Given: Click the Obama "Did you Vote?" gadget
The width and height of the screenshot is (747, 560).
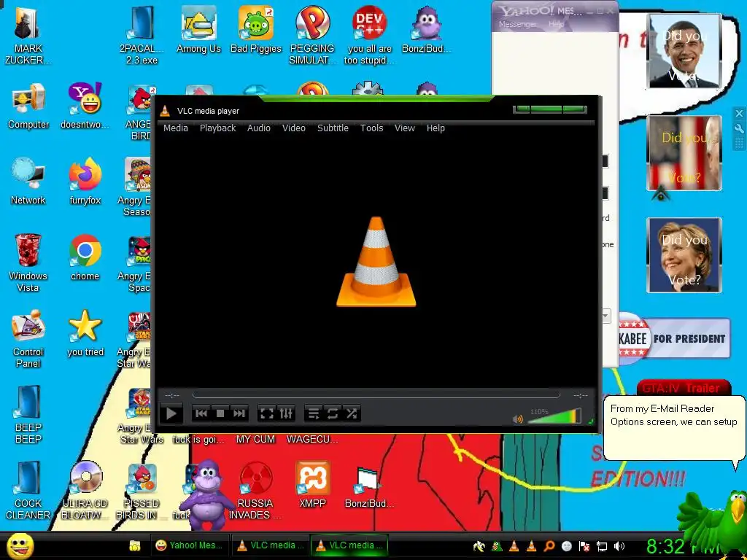Looking at the screenshot, I should point(684,51).
